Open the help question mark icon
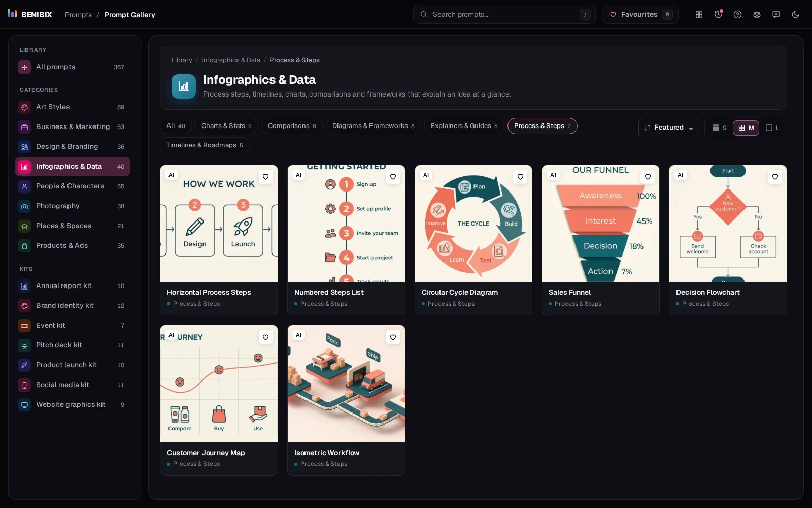Screen dimensions: 812x508 (x=737, y=14)
